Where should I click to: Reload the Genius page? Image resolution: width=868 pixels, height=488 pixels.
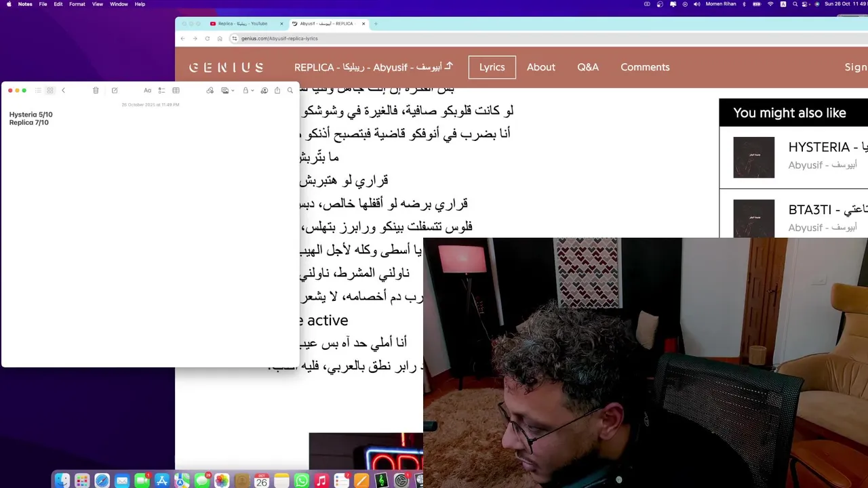pos(208,39)
